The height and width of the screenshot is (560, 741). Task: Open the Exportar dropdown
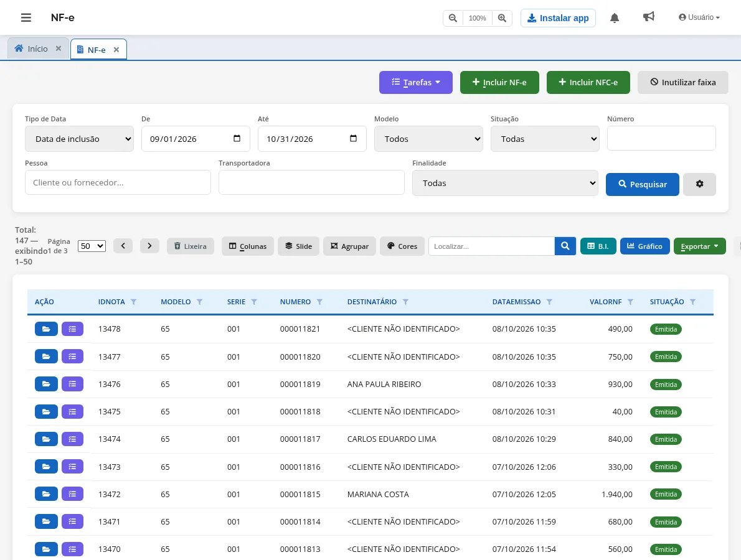[700, 246]
